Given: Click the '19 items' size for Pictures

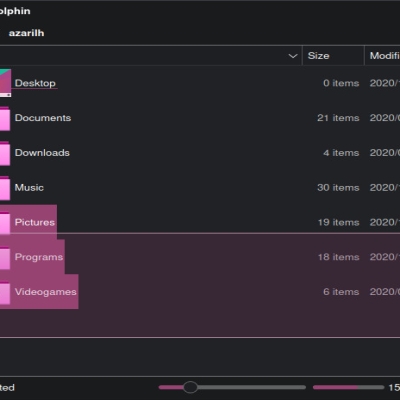Looking at the screenshot, I should (338, 222).
